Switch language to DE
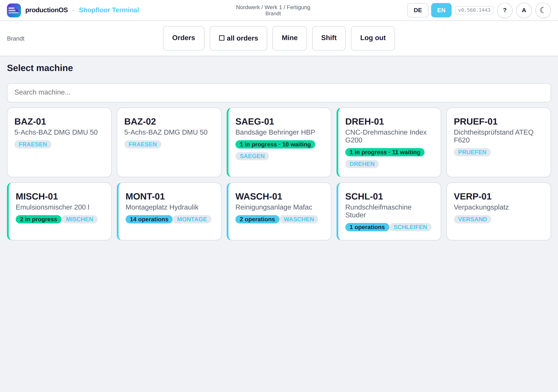 point(418,10)
